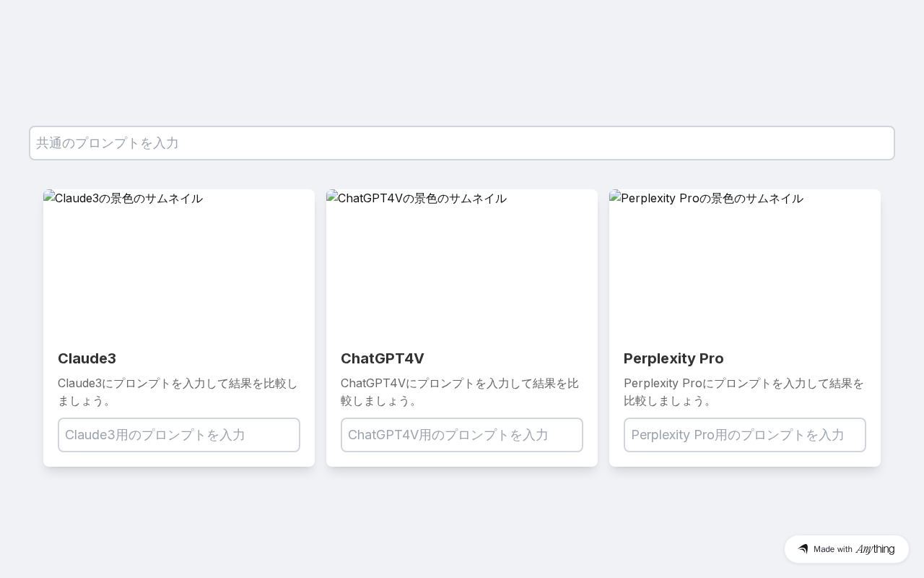Click the Anything wordmark logo
Viewport: 924px width, 578px height.
[x=875, y=549]
